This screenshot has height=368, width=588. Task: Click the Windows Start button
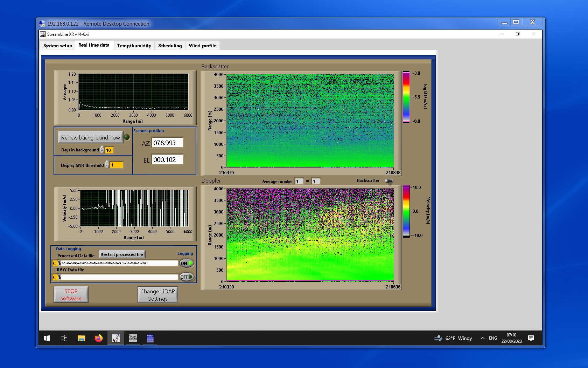pos(47,338)
